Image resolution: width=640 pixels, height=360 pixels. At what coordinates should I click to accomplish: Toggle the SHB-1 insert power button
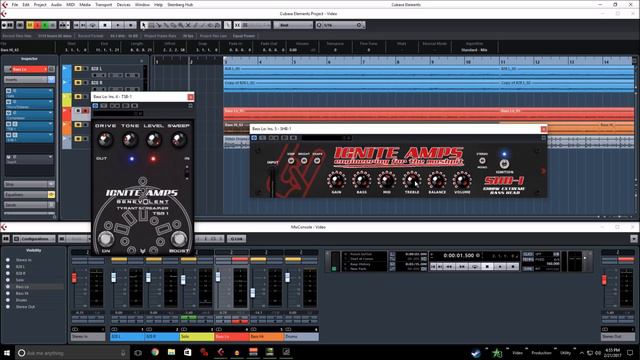coord(9,135)
